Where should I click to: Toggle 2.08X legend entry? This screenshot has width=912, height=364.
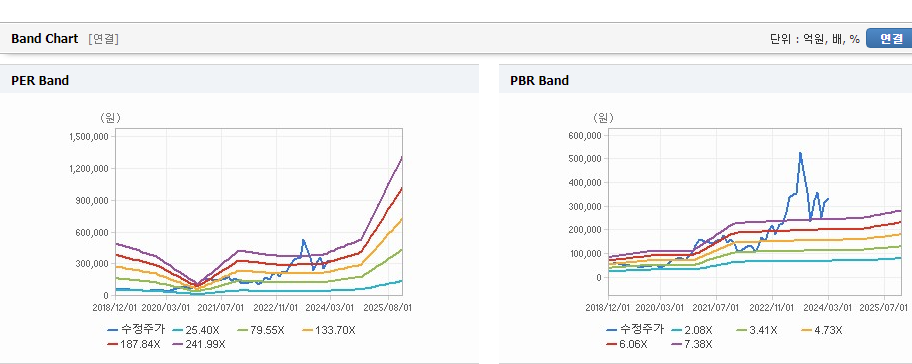(691, 330)
